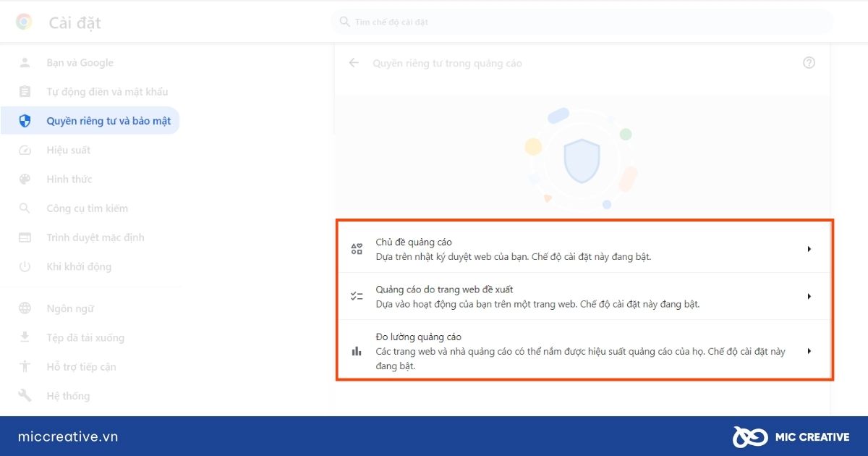Select Quyền riêng tư và bảo mật section
Screen dimensions: 868x456
[x=90, y=121]
